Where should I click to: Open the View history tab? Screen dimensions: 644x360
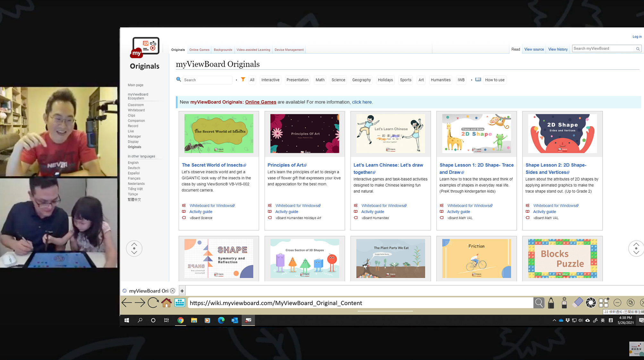click(x=558, y=49)
